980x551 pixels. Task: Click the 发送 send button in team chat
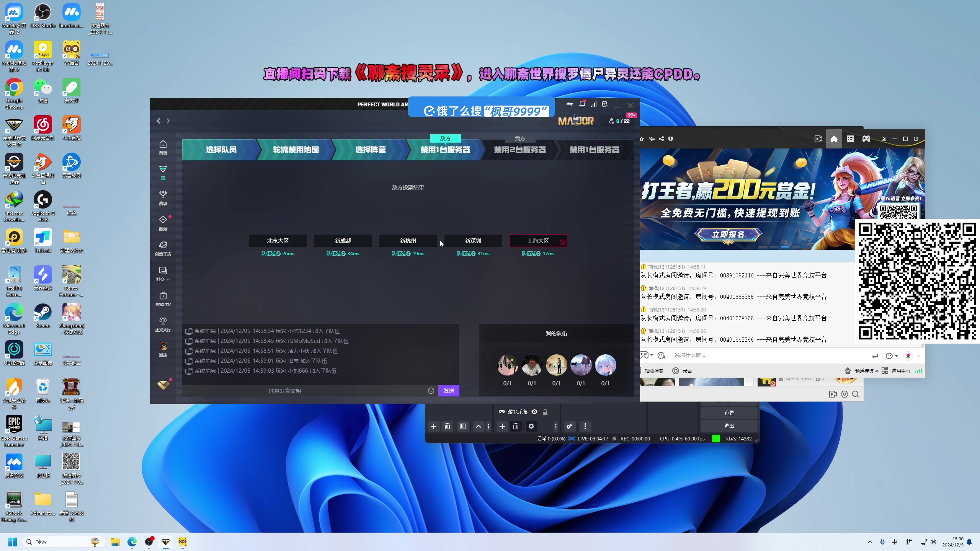click(x=449, y=391)
